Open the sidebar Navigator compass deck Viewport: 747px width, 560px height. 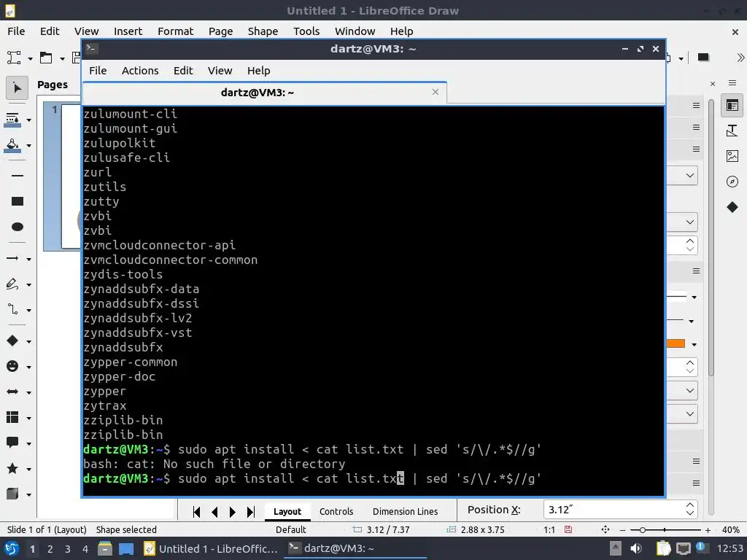732,182
